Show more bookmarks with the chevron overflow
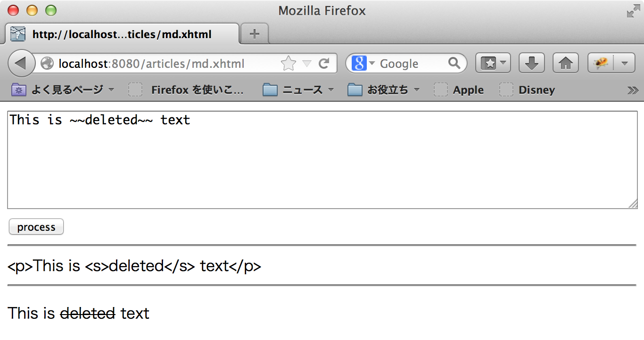Screen dimensions: 644x340 point(633,90)
